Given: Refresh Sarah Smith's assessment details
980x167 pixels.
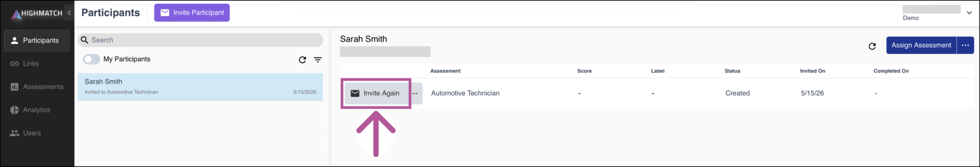Looking at the screenshot, I should tap(872, 46).
